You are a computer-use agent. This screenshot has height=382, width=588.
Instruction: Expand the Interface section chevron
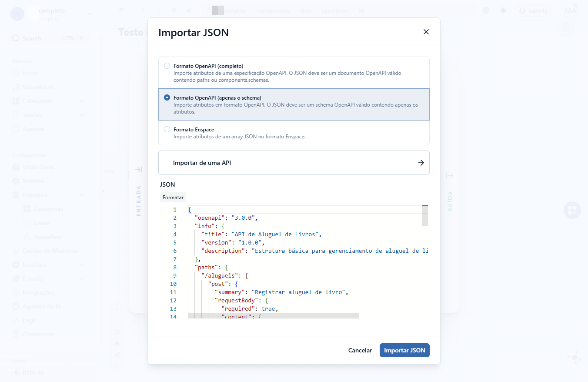point(82,265)
